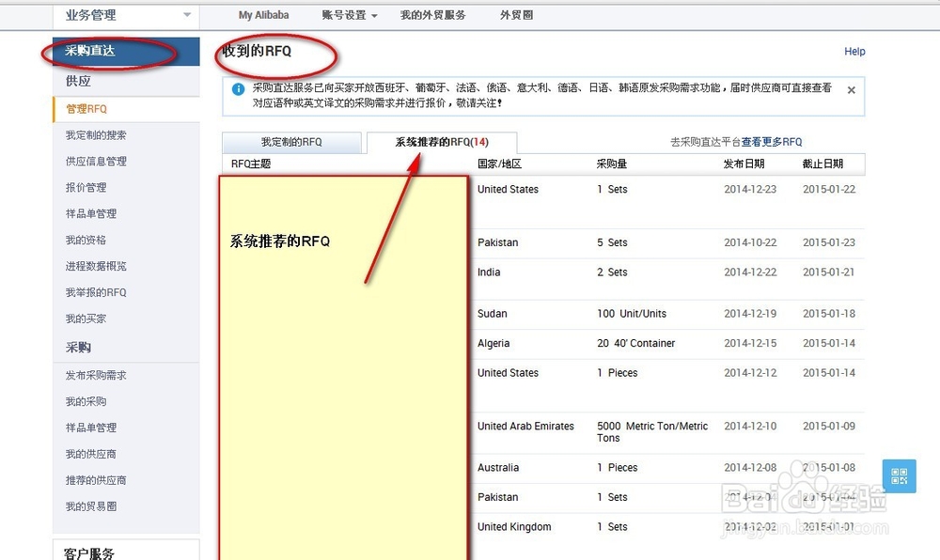This screenshot has height=560, width=940.
Task: Open the Help link
Action: [854, 52]
